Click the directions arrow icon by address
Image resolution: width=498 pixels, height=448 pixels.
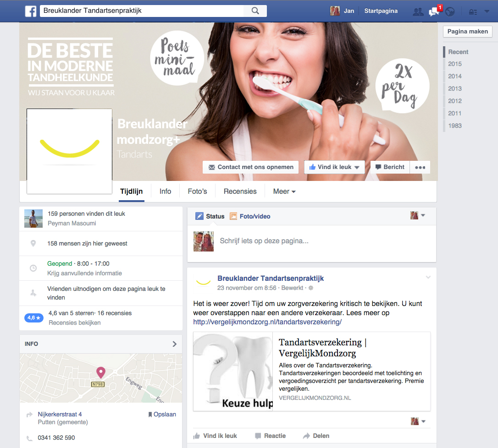tap(29, 415)
